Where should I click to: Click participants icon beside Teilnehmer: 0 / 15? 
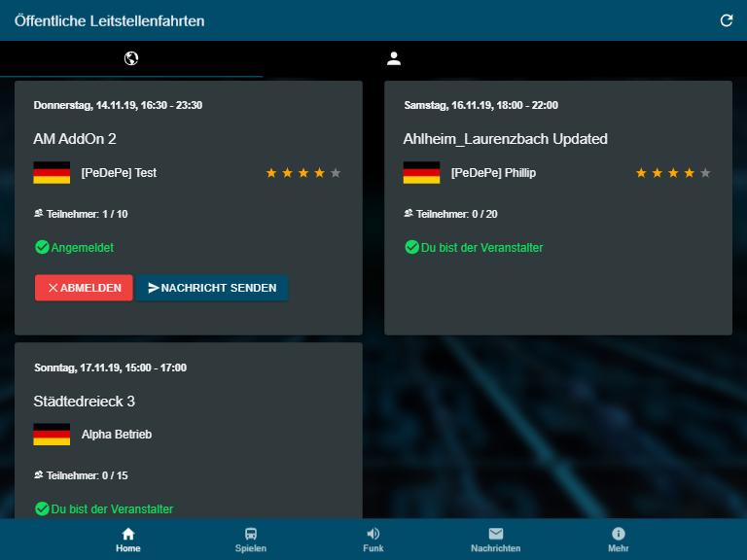[39, 474]
